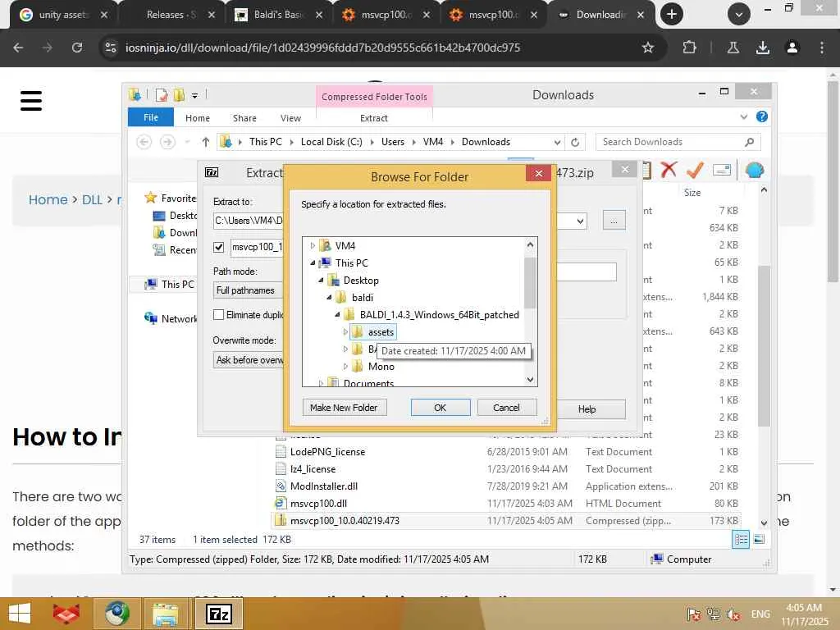Click the red fox app taskbar icon

click(x=66, y=614)
